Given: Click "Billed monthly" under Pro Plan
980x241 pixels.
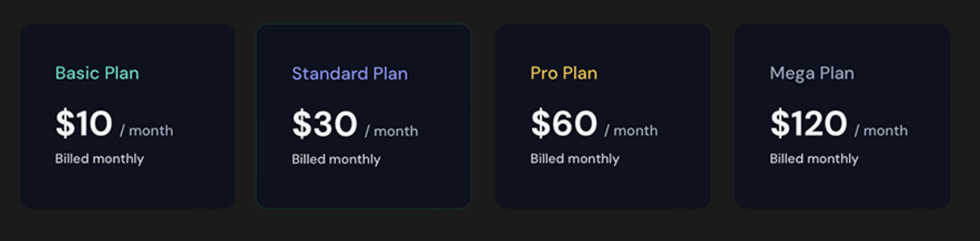Looking at the screenshot, I should tap(575, 159).
